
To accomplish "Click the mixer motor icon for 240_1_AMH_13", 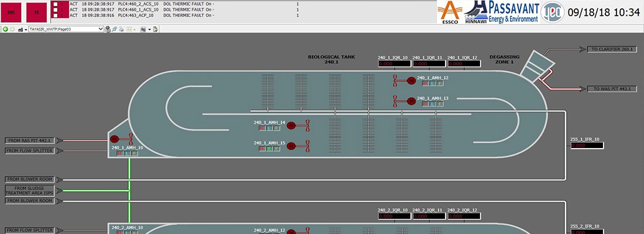I will (x=411, y=101).
